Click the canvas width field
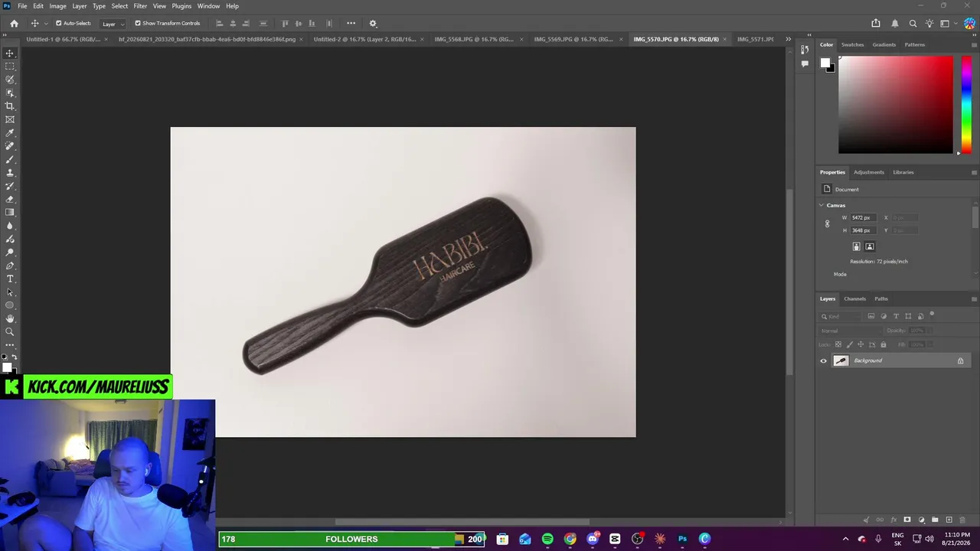The image size is (980, 551). point(863,217)
